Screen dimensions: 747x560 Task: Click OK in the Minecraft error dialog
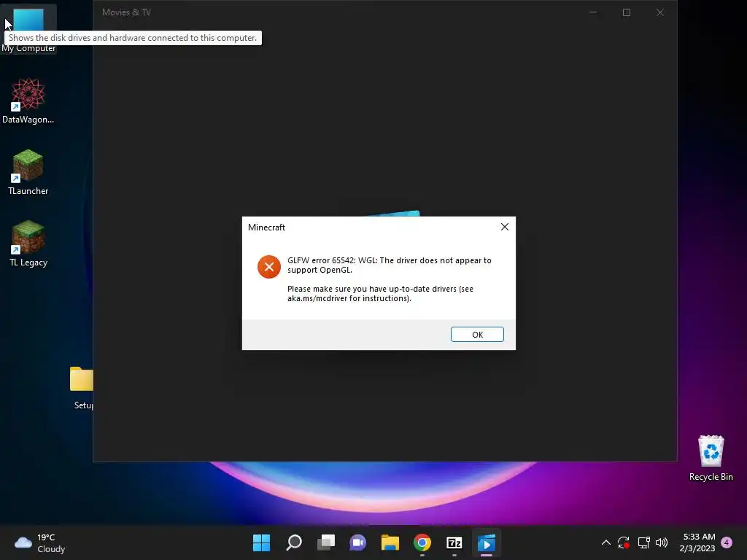(477, 334)
